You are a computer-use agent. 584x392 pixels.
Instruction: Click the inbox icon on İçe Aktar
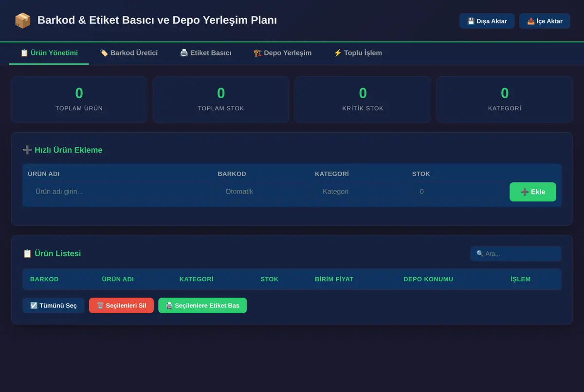click(531, 21)
